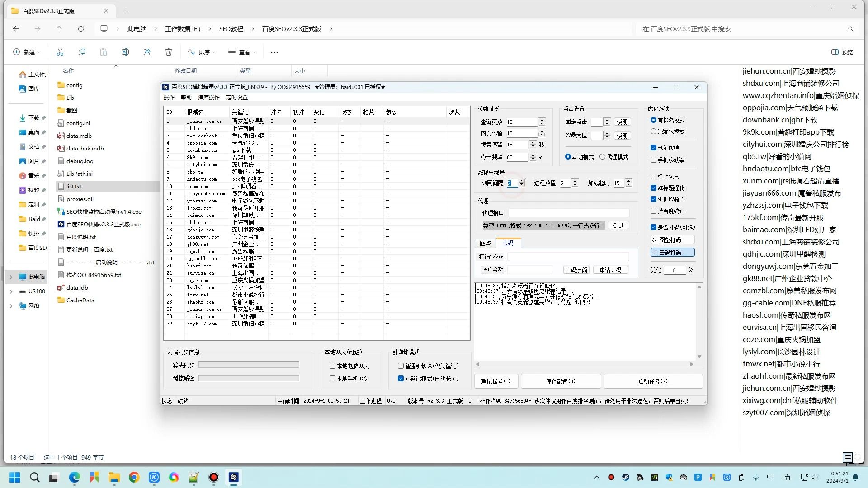Open the 清库操作 menu
This screenshot has height=488, width=868.
coord(209,98)
